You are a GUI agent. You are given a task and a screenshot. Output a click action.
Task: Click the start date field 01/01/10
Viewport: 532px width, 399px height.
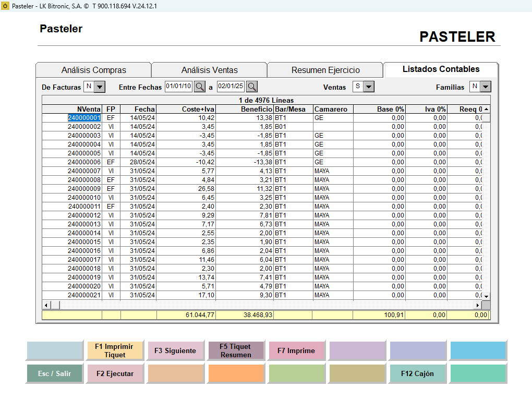click(x=178, y=86)
